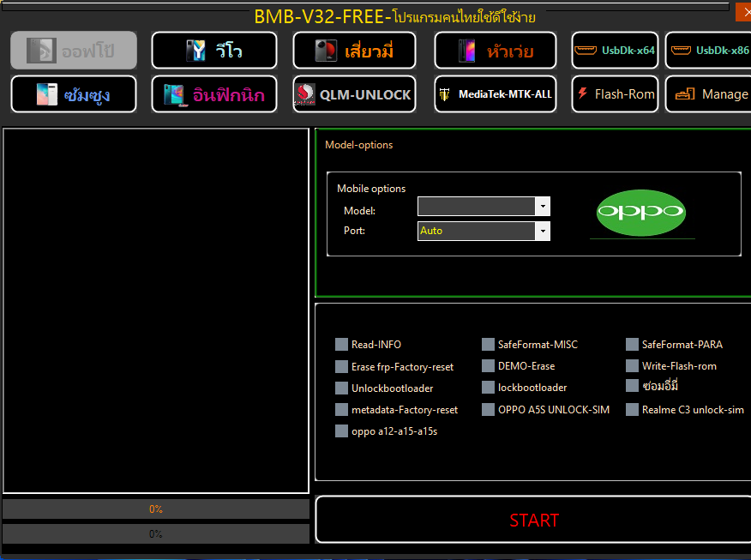The height and width of the screenshot is (560, 751).
Task: Click the Qualcomm Snapdragon QLM-UNLOCK icon
Action: click(305, 94)
